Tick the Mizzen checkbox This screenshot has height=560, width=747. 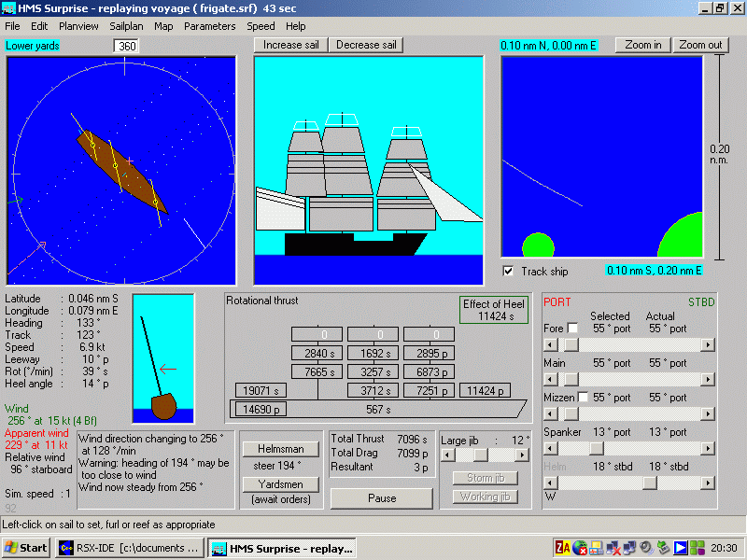click(x=583, y=398)
